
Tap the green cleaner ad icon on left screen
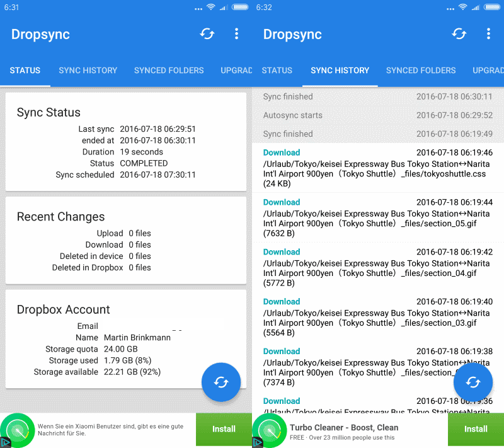tap(18, 430)
